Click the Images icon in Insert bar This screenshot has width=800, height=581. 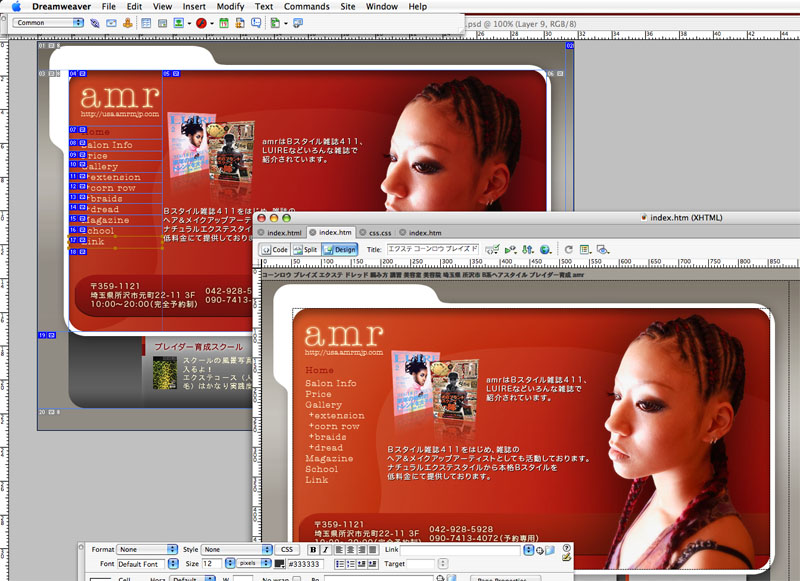click(179, 23)
